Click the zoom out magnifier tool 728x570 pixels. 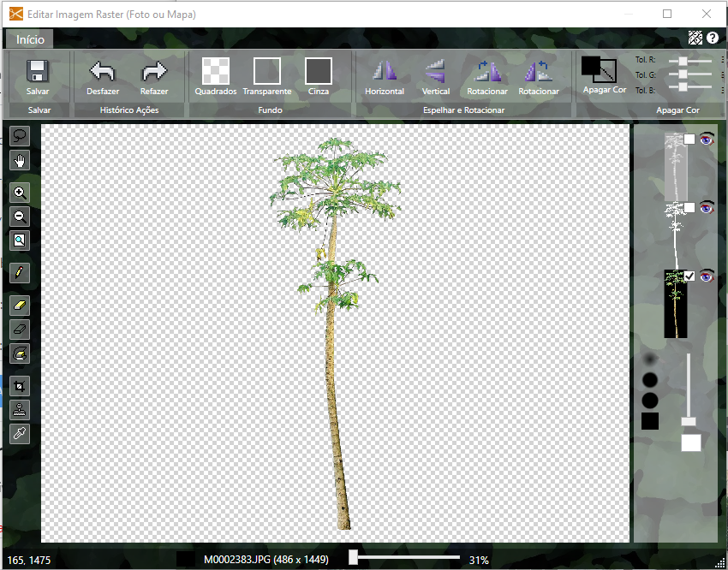coord(19,217)
